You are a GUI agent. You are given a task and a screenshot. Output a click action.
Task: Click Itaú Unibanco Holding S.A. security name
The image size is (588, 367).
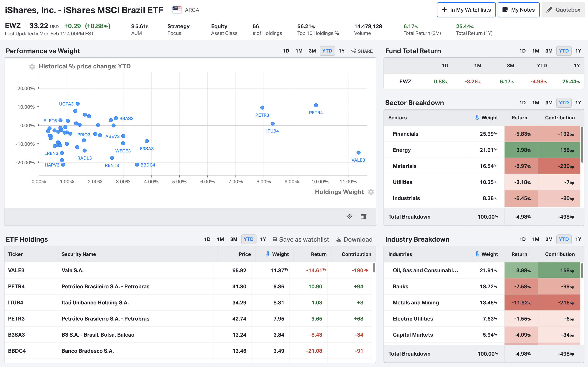[95, 303]
